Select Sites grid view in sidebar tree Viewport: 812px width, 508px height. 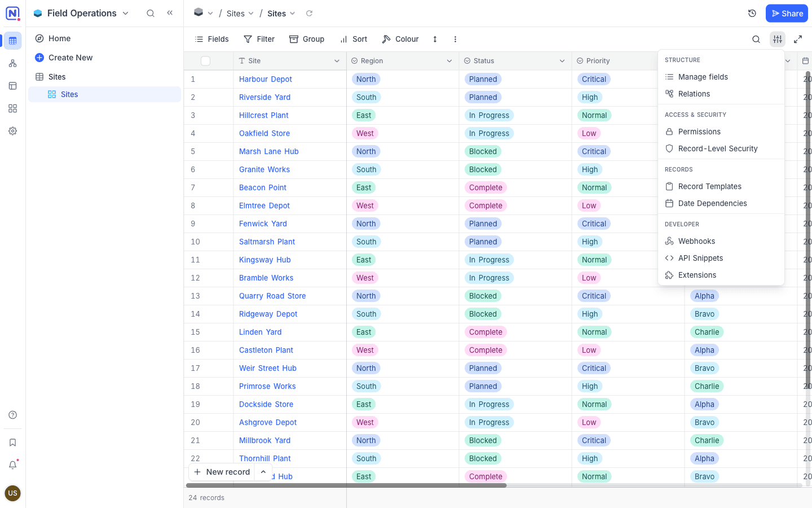pyautogui.click(x=104, y=94)
